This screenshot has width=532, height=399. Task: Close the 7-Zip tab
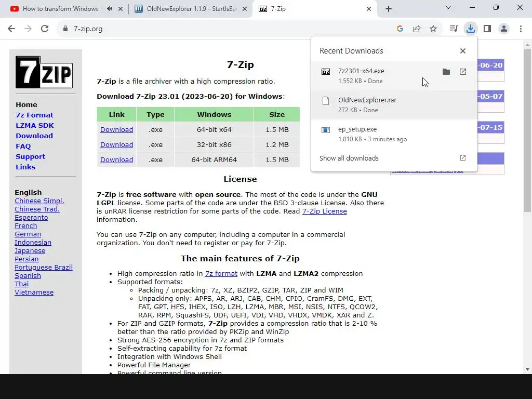click(369, 9)
